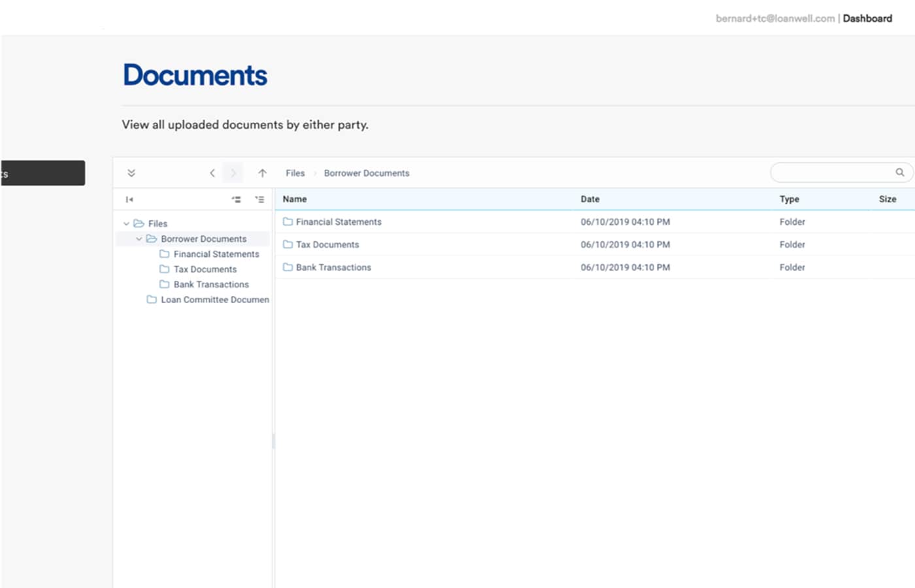Sort by the Type column header

[x=790, y=199]
